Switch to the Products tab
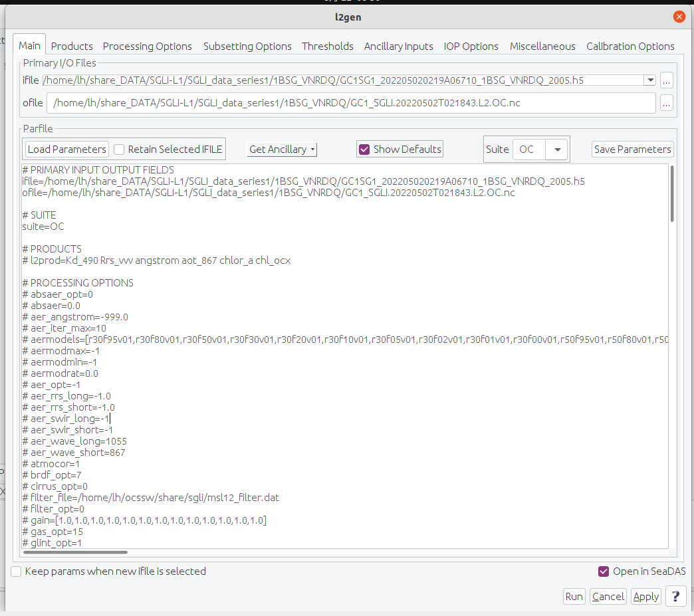Screen dimensions: 694x616 72,47
